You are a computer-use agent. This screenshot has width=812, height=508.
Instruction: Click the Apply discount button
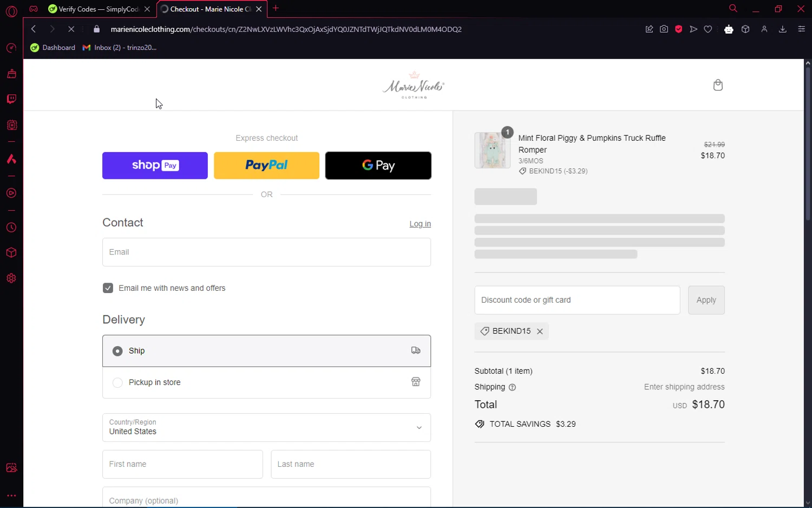(x=706, y=300)
